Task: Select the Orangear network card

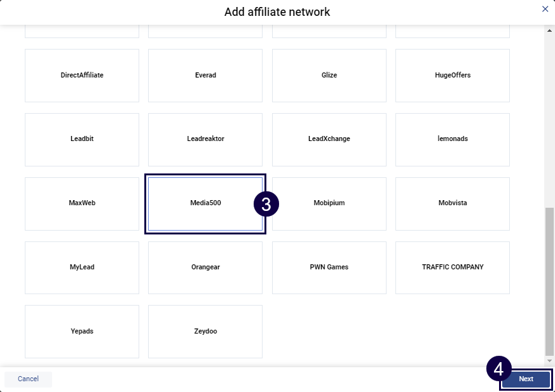Action: coord(205,267)
